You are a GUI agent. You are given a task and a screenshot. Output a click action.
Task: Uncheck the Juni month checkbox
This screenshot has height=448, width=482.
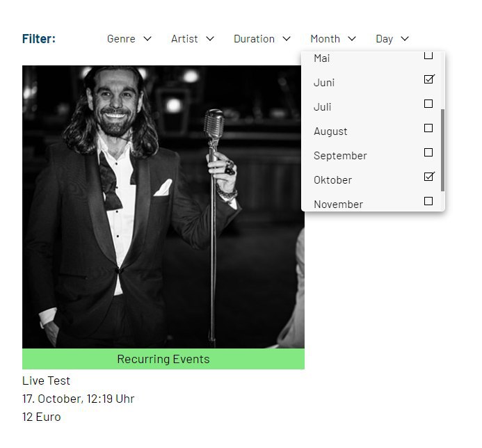[428, 79]
